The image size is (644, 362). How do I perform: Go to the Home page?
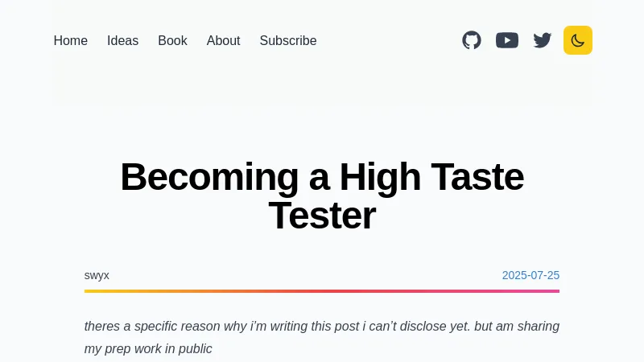point(71,41)
